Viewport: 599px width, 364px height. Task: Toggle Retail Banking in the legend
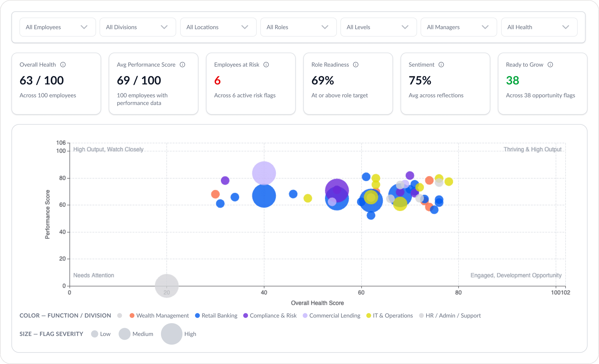tap(216, 315)
